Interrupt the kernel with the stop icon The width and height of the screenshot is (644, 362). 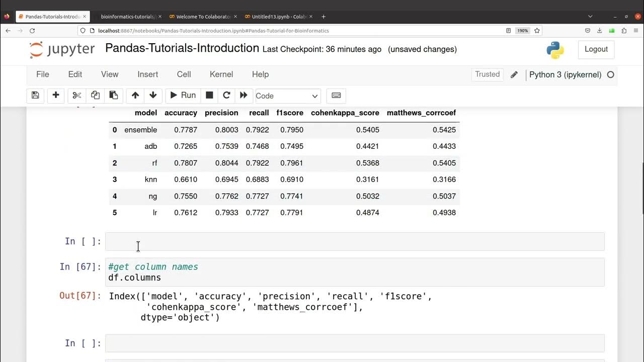click(x=209, y=96)
